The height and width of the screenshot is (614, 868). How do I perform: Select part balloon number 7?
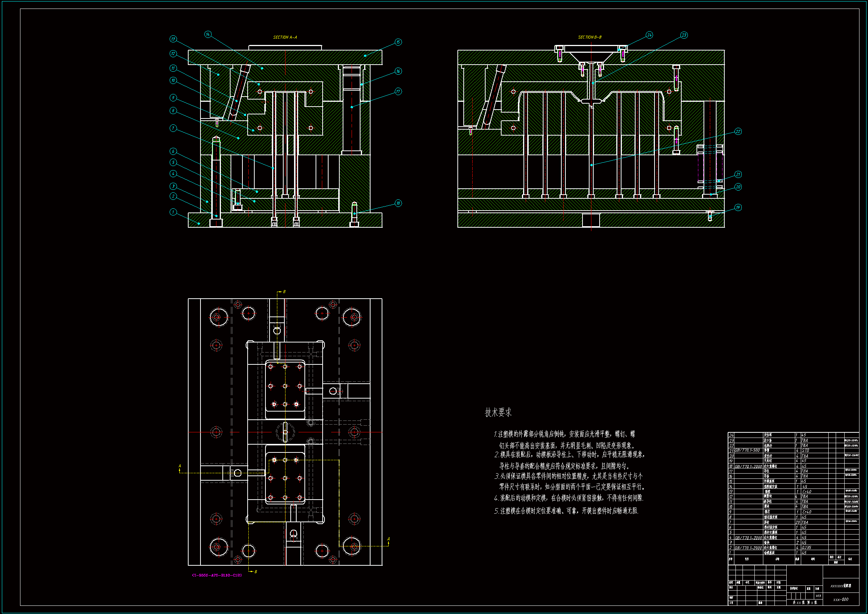coord(173,128)
